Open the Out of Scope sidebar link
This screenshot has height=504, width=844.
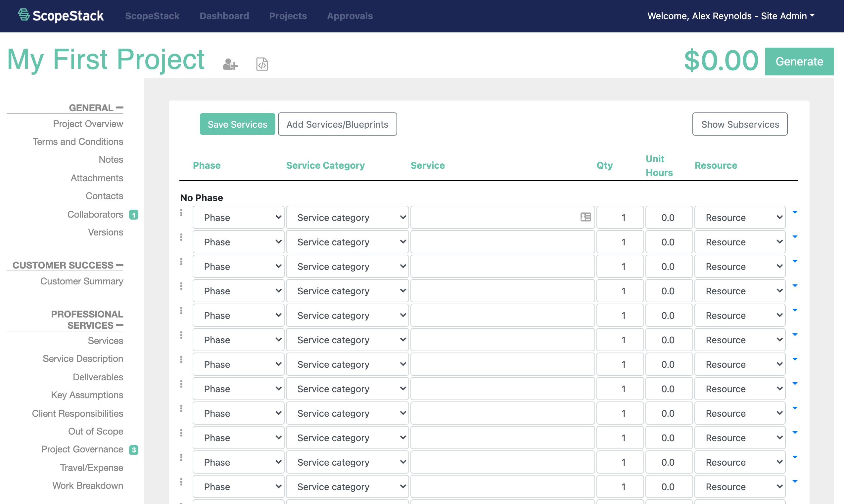96,431
